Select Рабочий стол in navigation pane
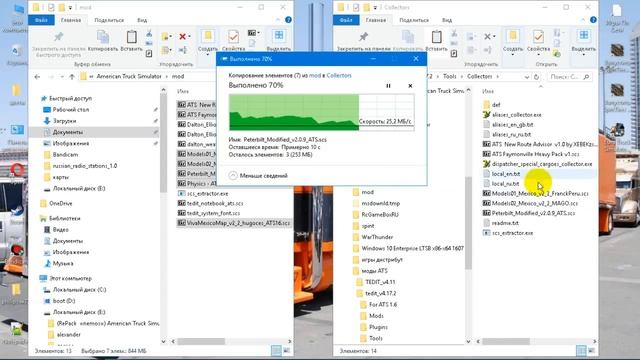 pyautogui.click(x=71, y=110)
